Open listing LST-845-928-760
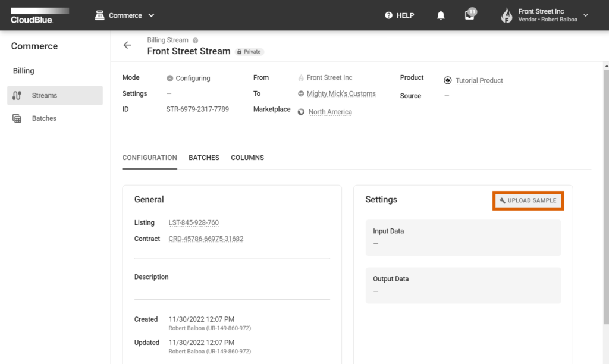609x364 pixels. pyautogui.click(x=193, y=222)
